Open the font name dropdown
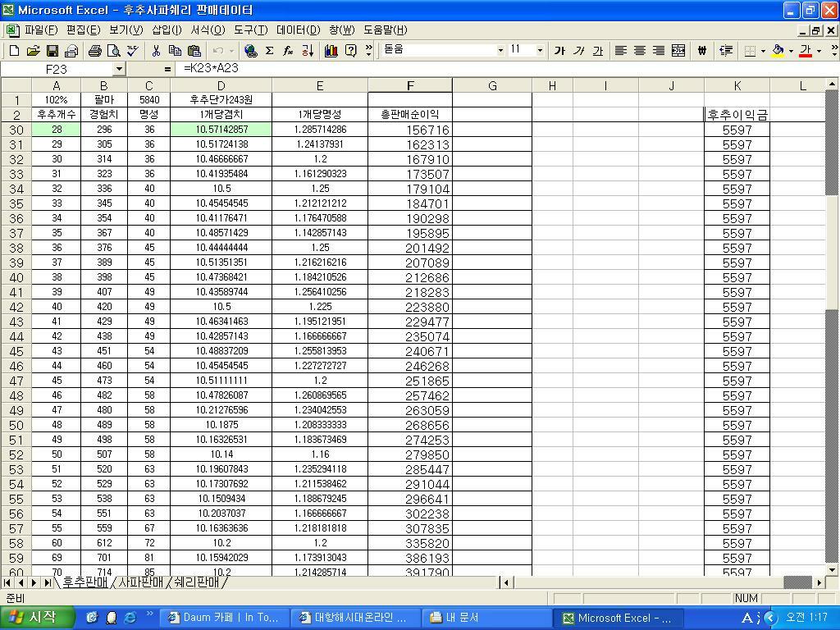 tap(500, 51)
